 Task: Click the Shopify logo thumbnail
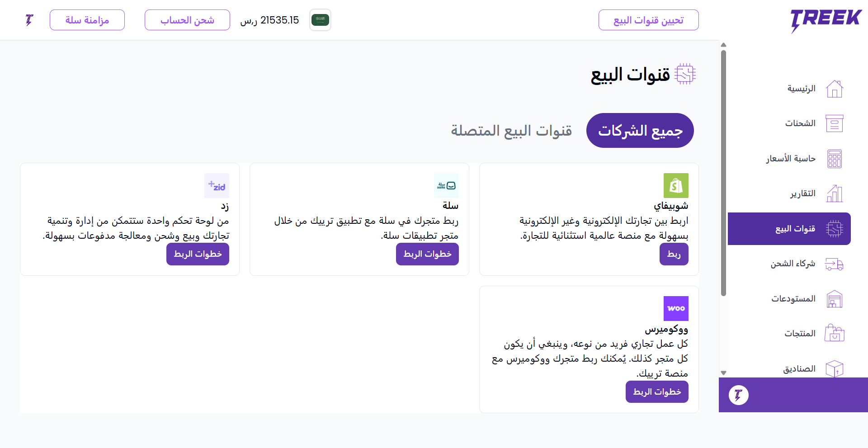pyautogui.click(x=676, y=185)
